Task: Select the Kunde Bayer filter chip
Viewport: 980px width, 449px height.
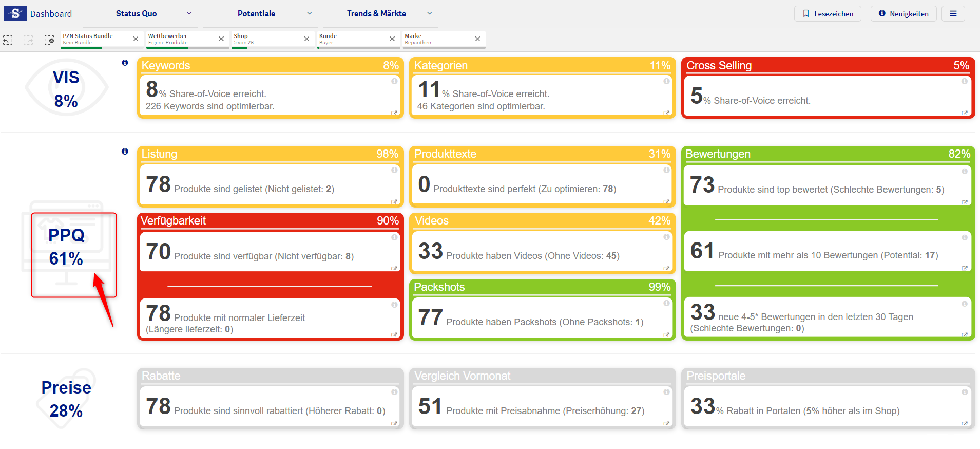Action: 352,39
